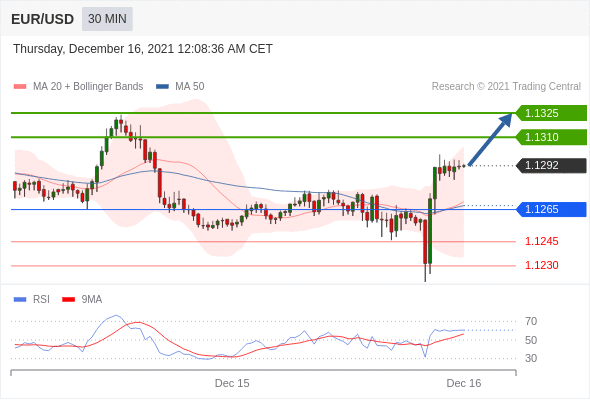Click the red MA 20 Bollinger legend swatch
This screenshot has width=590, height=400.
20,87
